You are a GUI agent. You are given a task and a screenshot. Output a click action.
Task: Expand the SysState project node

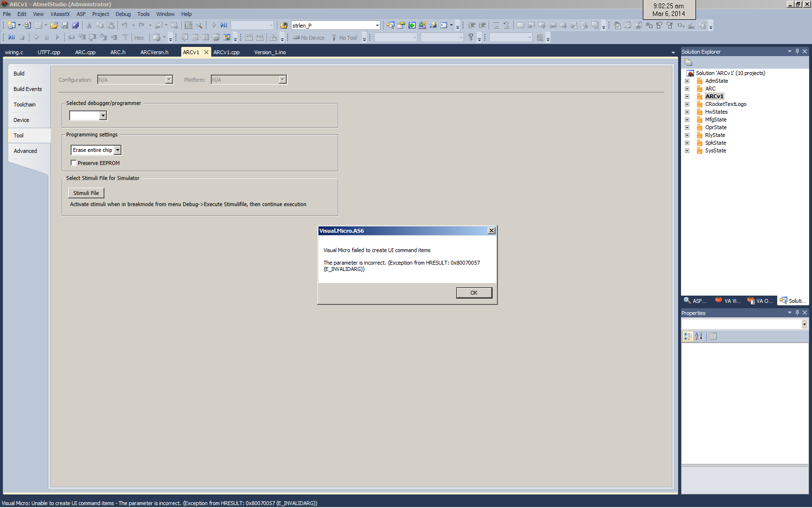687,150
